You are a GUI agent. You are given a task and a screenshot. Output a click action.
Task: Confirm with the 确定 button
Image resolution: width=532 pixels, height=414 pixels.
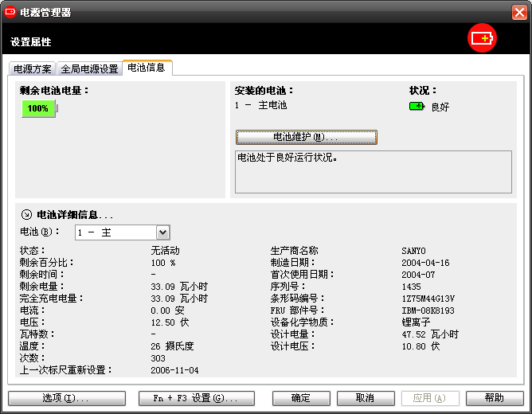301,398
